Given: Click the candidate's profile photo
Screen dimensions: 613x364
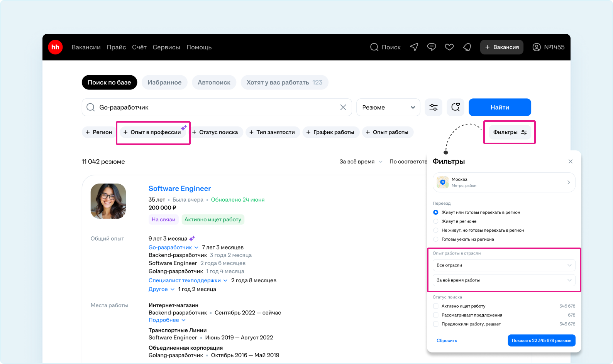Looking at the screenshot, I should point(108,201).
